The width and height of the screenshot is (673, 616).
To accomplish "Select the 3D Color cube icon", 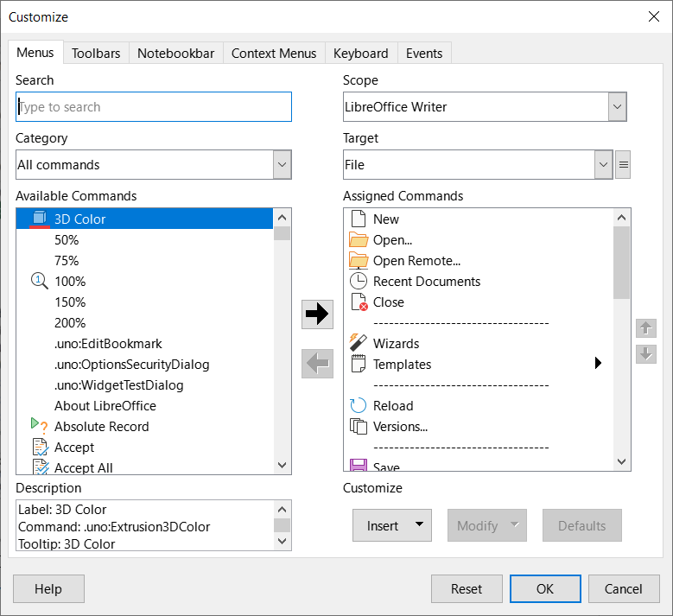I will [x=40, y=219].
